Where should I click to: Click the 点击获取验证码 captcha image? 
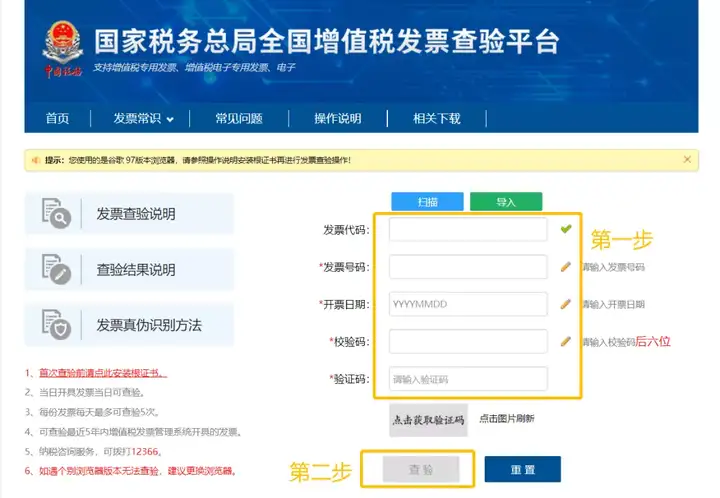pyautogui.click(x=428, y=420)
